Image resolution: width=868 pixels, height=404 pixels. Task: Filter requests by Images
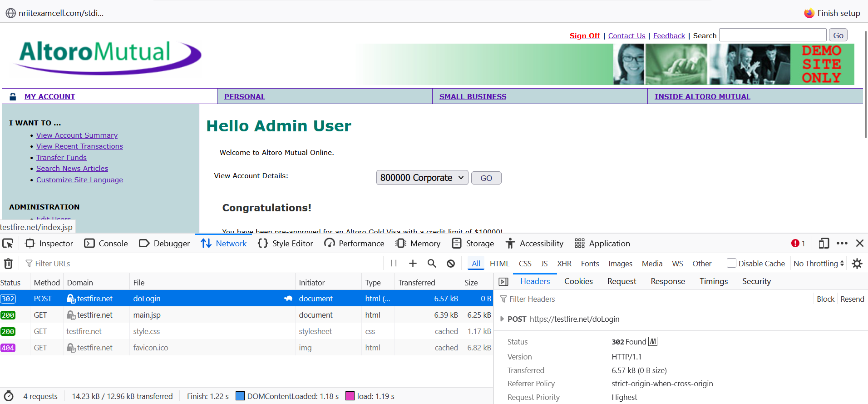(x=620, y=264)
